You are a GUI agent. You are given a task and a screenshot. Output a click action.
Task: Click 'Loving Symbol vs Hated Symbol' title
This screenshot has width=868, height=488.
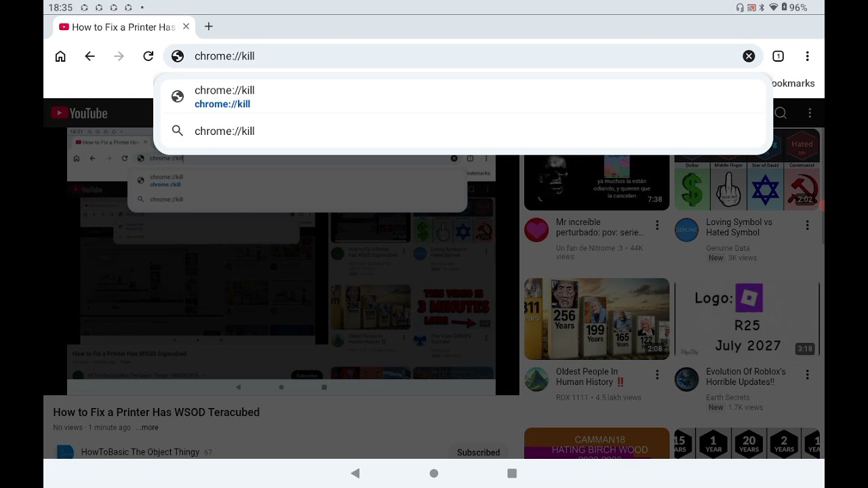(739, 227)
